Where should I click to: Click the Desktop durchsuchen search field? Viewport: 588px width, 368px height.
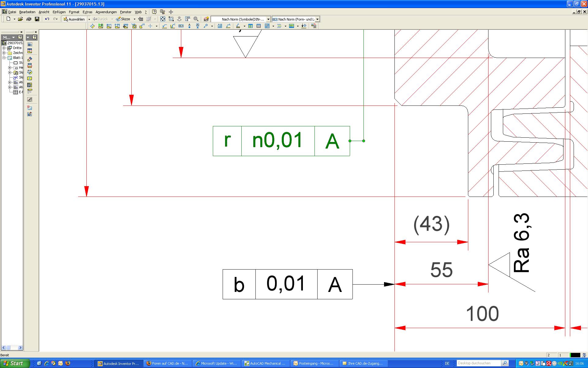pos(479,363)
